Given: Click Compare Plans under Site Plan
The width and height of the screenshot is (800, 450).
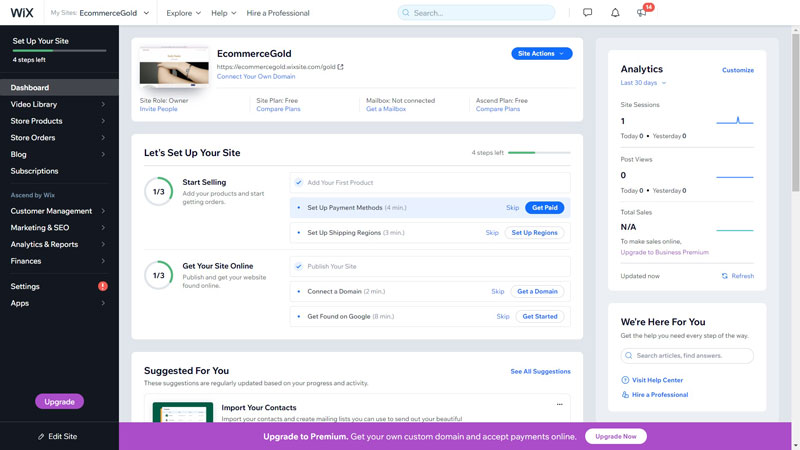Looking at the screenshot, I should click(278, 109).
